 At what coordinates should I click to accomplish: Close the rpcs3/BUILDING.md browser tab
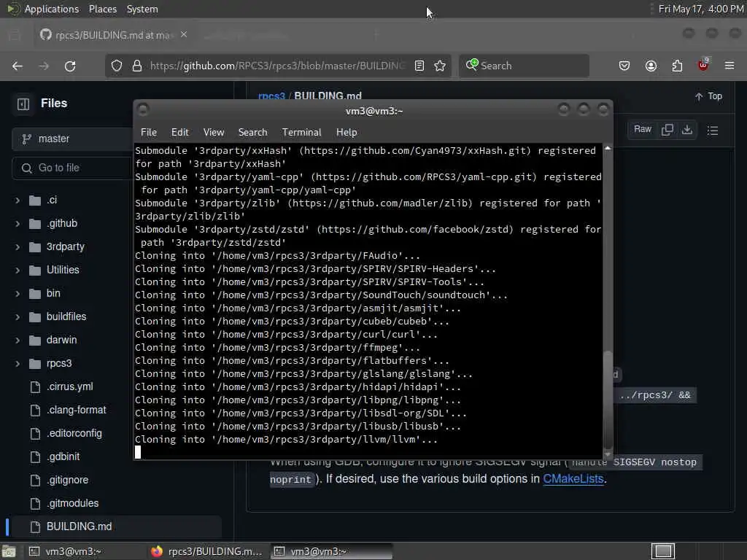coord(184,35)
